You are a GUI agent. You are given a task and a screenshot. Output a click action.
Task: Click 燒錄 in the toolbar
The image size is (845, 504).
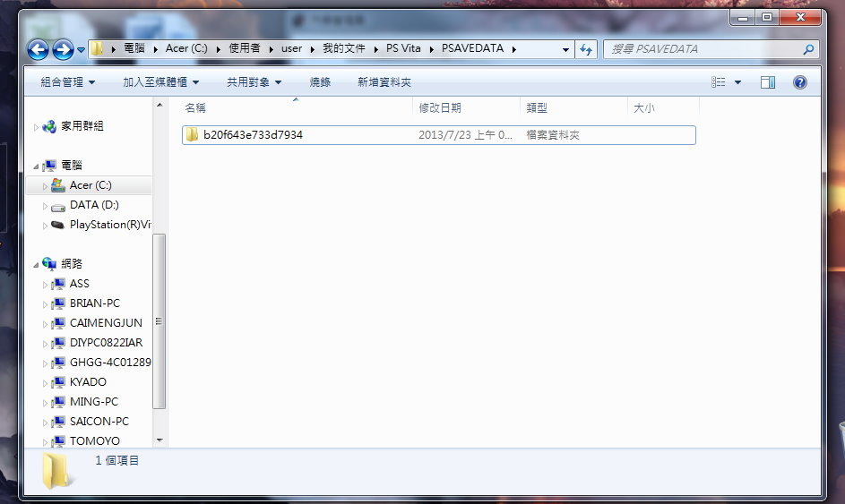[x=320, y=82]
